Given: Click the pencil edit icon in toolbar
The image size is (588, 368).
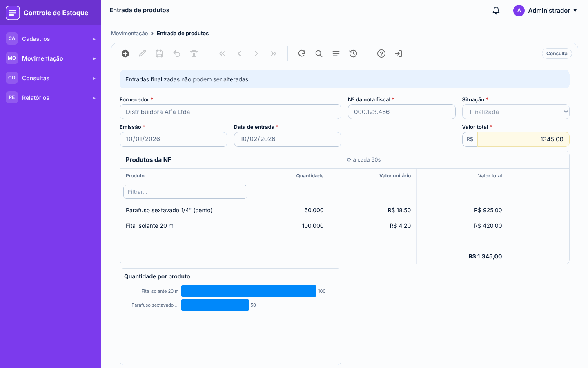Looking at the screenshot, I should (143, 54).
